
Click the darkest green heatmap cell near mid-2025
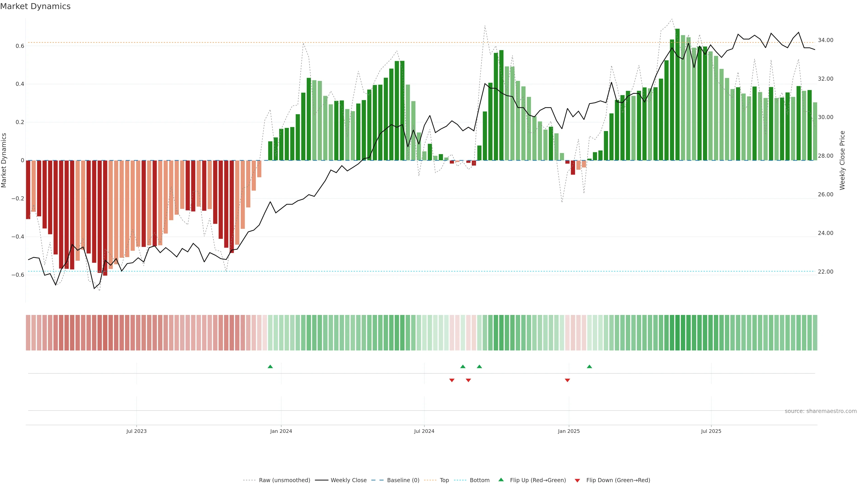678,333
